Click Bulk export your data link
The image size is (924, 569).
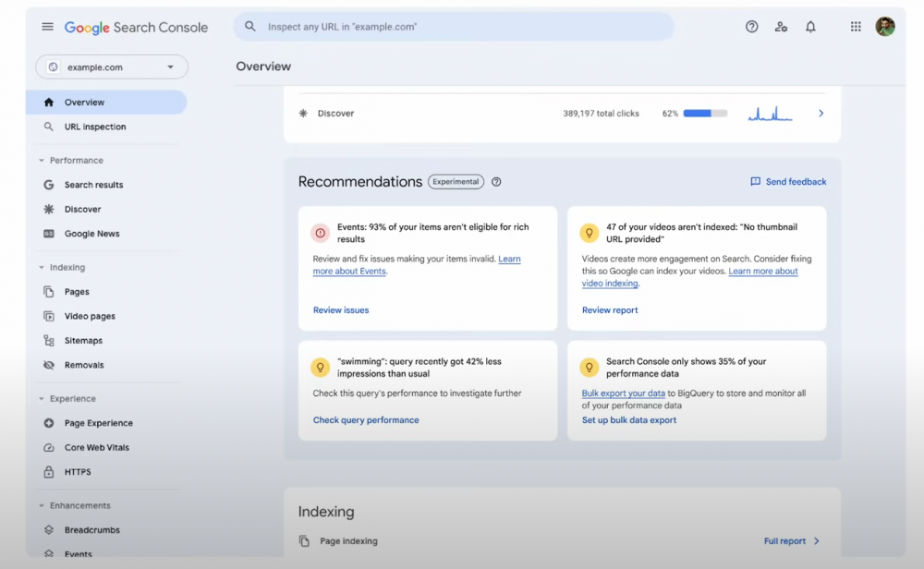click(624, 393)
